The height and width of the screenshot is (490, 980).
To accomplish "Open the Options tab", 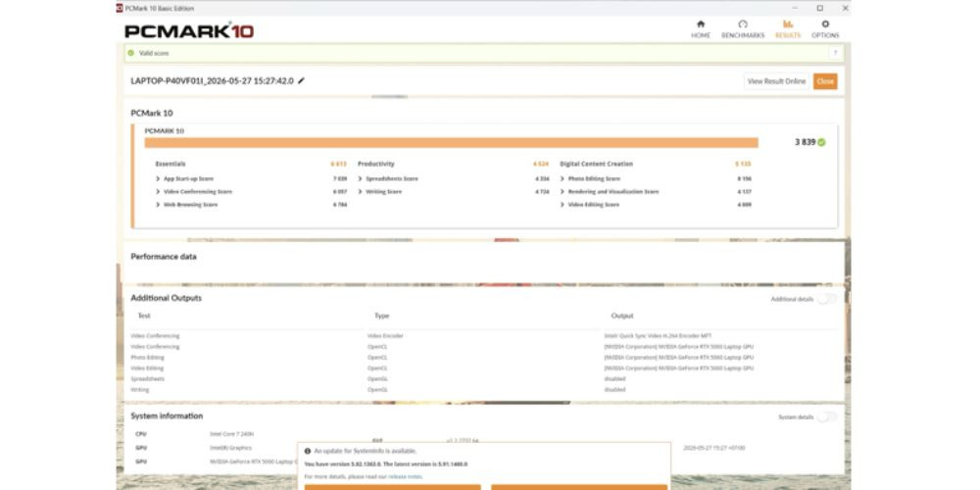I will pos(825,29).
